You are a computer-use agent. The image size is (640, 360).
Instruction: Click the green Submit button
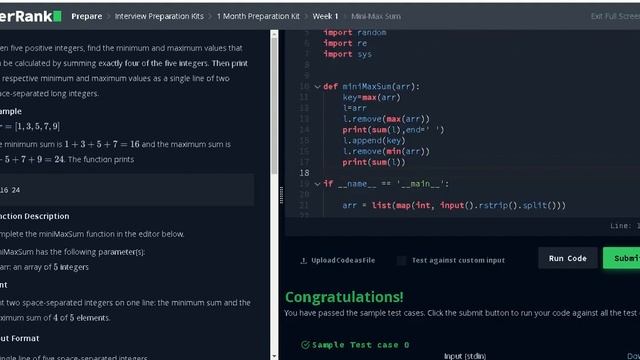(x=621, y=258)
